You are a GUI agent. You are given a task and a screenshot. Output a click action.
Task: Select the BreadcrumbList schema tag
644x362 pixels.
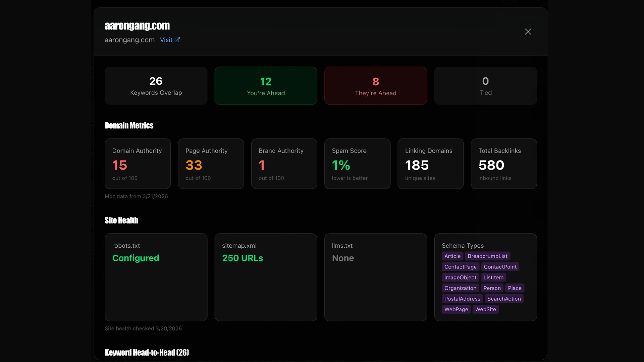(x=487, y=256)
